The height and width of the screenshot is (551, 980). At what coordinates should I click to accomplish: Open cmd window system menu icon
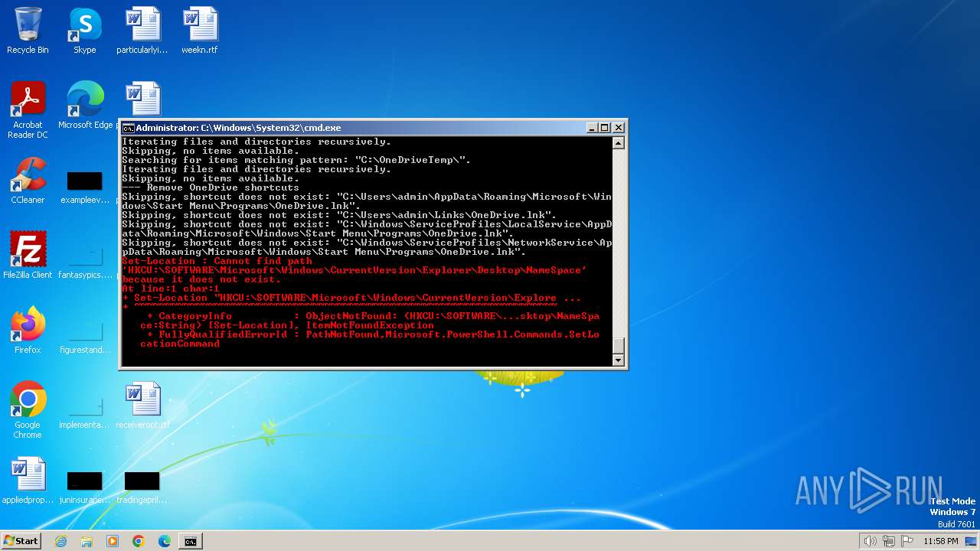click(x=128, y=128)
